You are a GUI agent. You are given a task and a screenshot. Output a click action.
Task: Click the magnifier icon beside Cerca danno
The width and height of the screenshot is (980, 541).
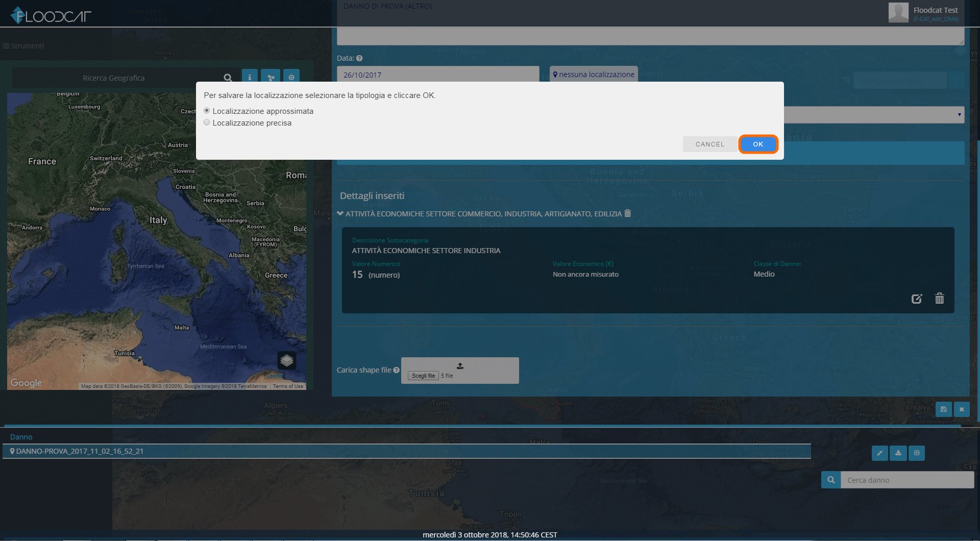pos(831,480)
